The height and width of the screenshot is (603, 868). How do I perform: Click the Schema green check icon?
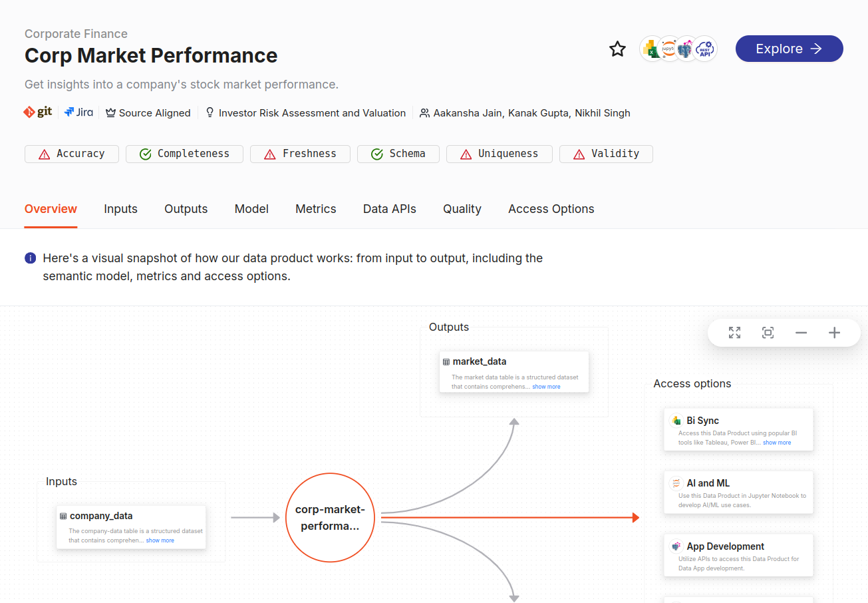[377, 154]
